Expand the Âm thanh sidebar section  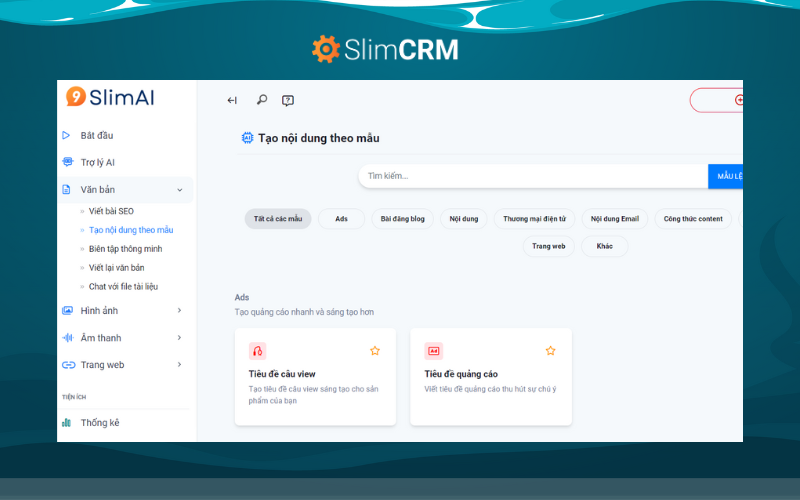180,338
